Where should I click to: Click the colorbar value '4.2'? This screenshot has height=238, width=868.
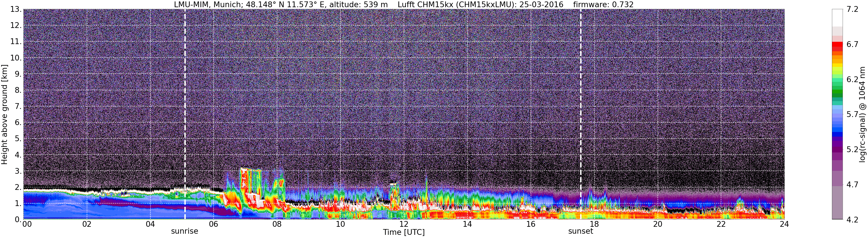tap(852, 220)
